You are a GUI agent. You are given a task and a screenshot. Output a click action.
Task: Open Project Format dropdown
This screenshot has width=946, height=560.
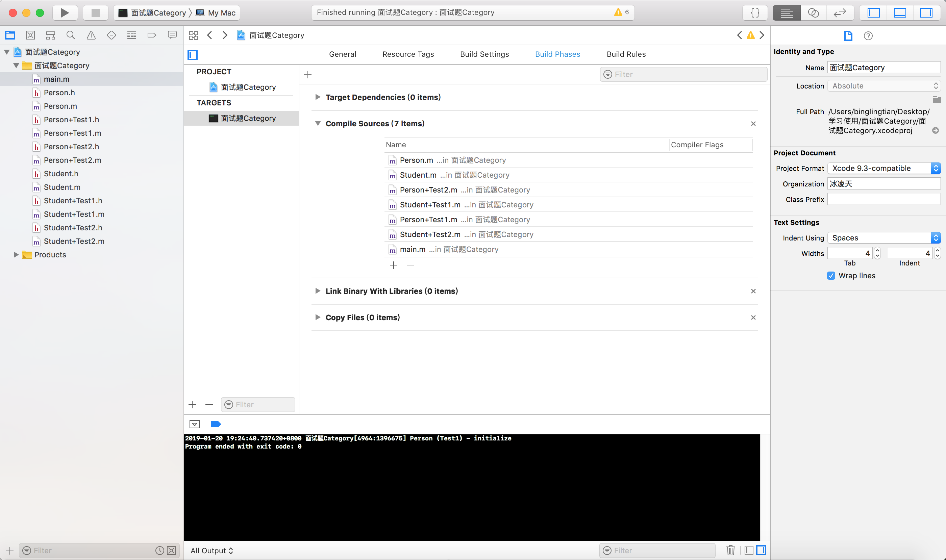[x=883, y=168]
